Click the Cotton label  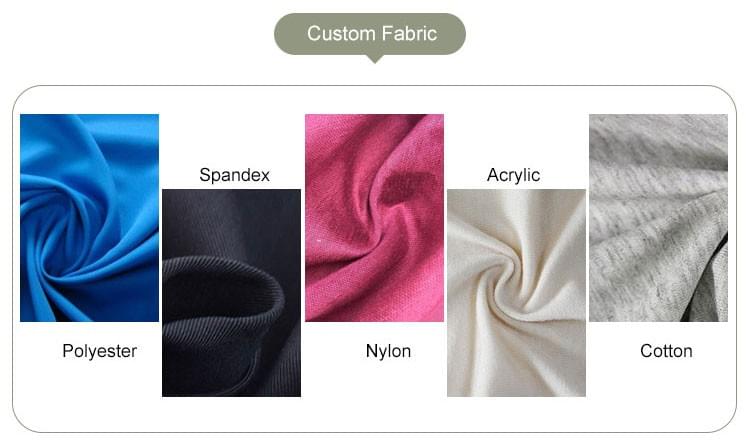(x=666, y=351)
